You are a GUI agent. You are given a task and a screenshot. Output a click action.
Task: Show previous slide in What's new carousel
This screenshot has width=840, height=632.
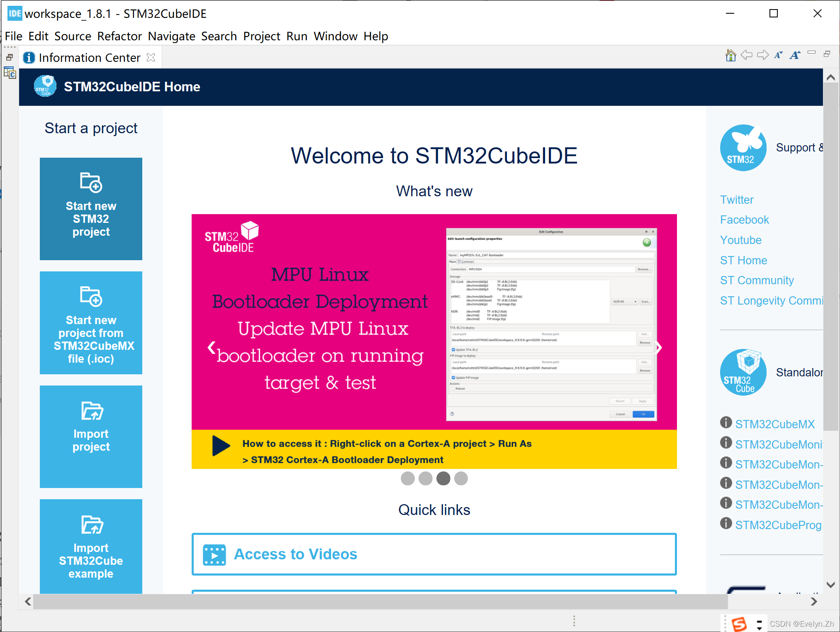212,347
